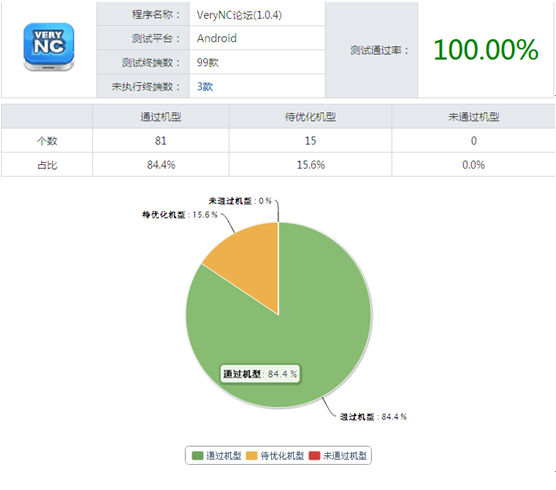The height and width of the screenshot is (490, 556).
Task: Click the orange 待优化机型 legend swatch
Action: click(252, 456)
